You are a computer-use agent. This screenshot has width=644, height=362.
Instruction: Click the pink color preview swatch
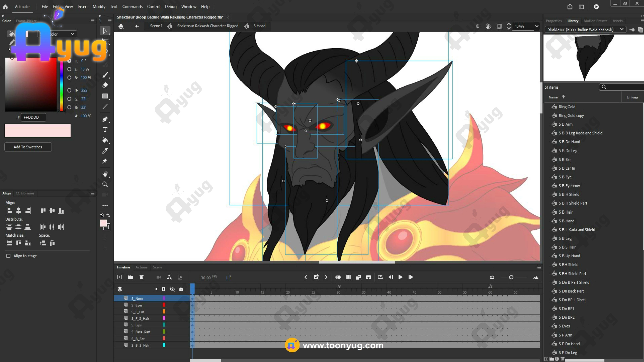click(x=38, y=131)
